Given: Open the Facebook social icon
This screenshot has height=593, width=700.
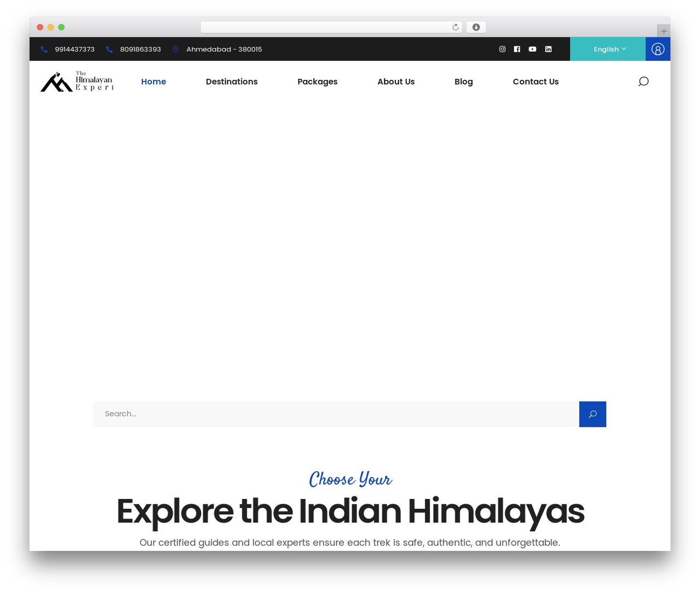Looking at the screenshot, I should coord(517,49).
